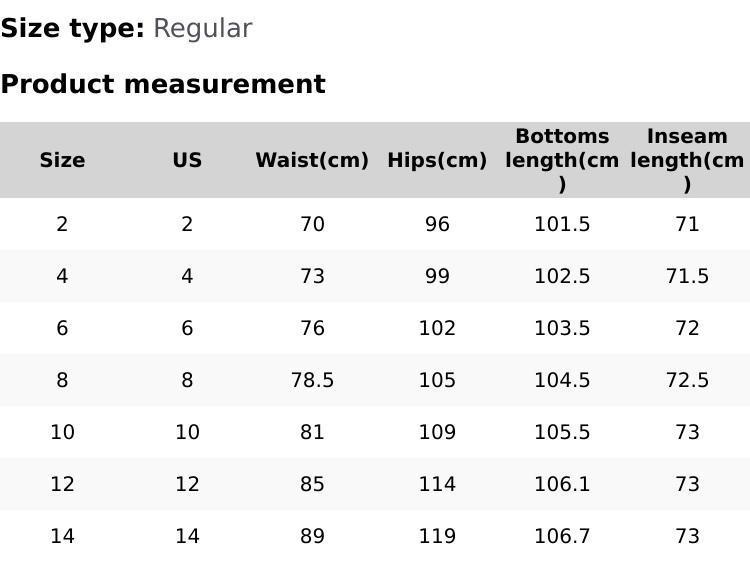
Task: Click the 106.1 bottoms length value
Action: tap(562, 484)
